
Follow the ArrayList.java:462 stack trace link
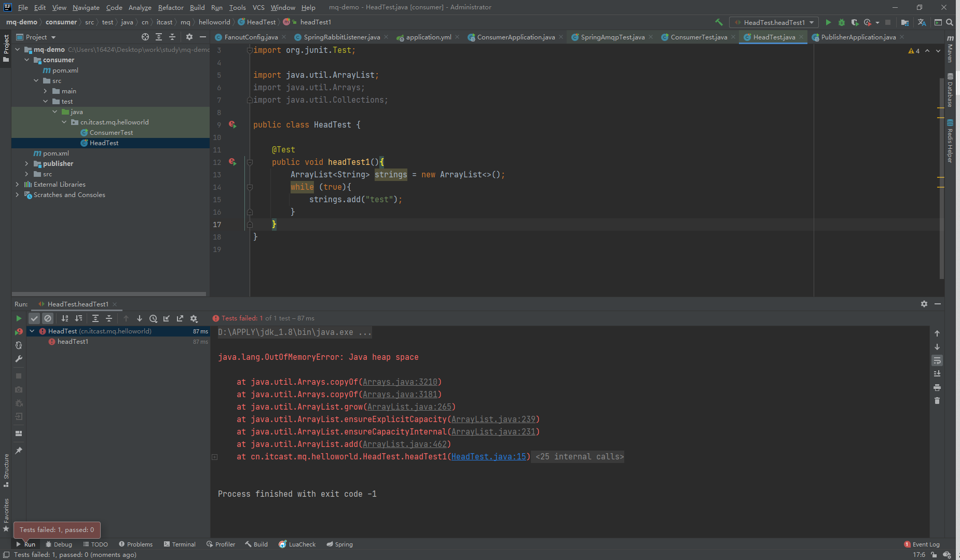click(x=405, y=444)
